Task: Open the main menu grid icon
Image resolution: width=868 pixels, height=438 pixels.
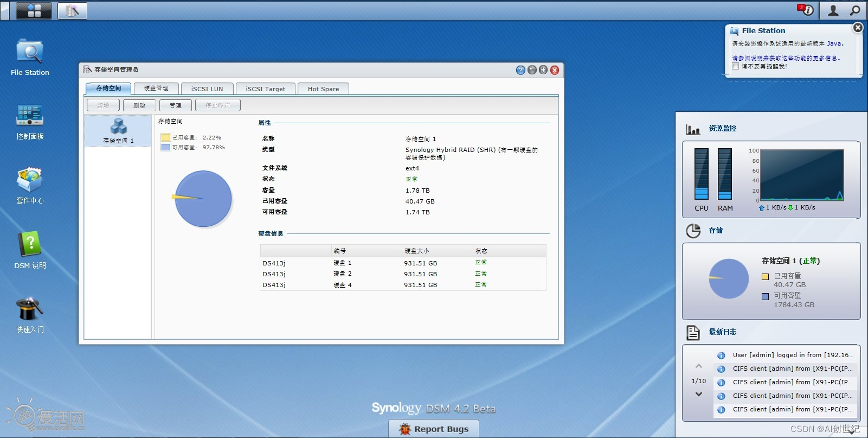Action: click(x=34, y=10)
